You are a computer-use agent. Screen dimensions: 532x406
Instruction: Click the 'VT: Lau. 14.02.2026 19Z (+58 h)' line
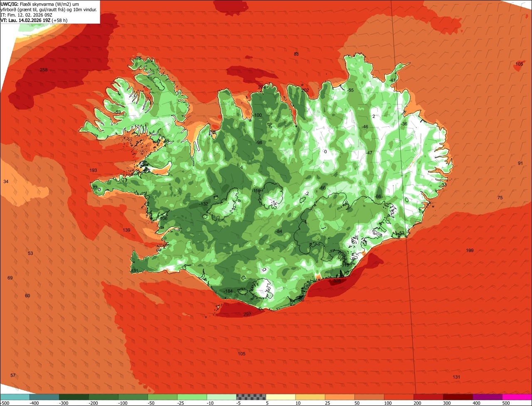[34, 20]
